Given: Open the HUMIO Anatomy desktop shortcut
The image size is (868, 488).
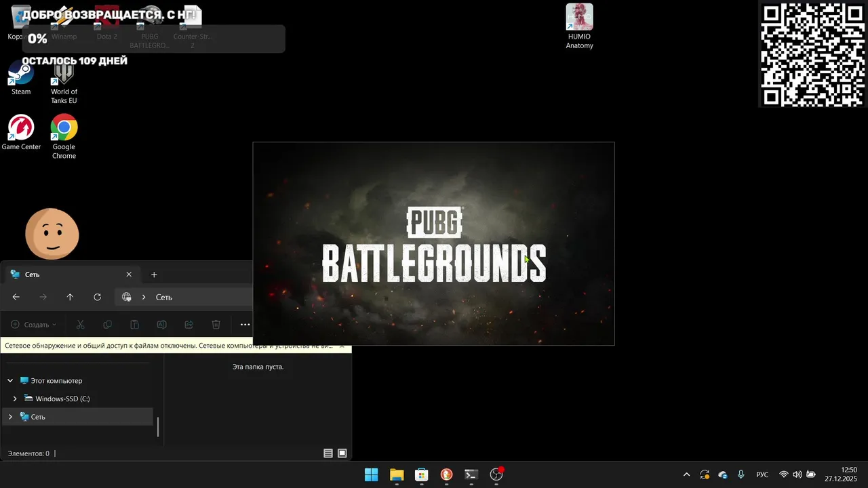Looking at the screenshot, I should [580, 27].
